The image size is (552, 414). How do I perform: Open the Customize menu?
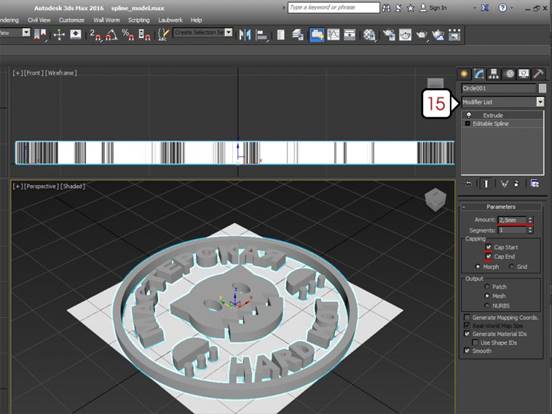[x=71, y=20]
